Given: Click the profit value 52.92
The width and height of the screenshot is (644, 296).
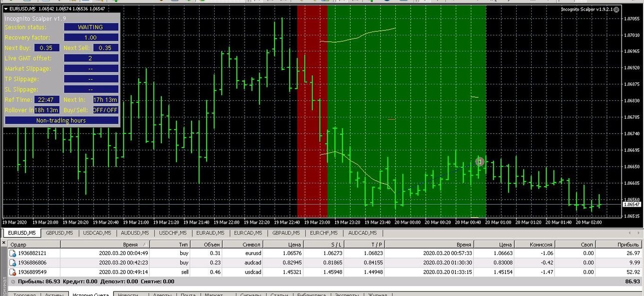Looking at the screenshot, I should [633, 272].
